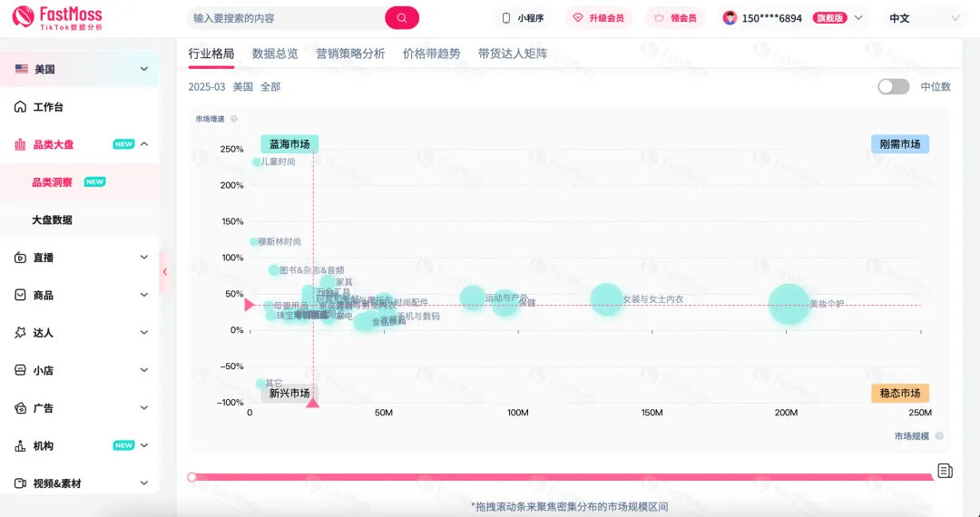Click the 直播 live icon
This screenshot has width=980, height=517.
tap(21, 258)
